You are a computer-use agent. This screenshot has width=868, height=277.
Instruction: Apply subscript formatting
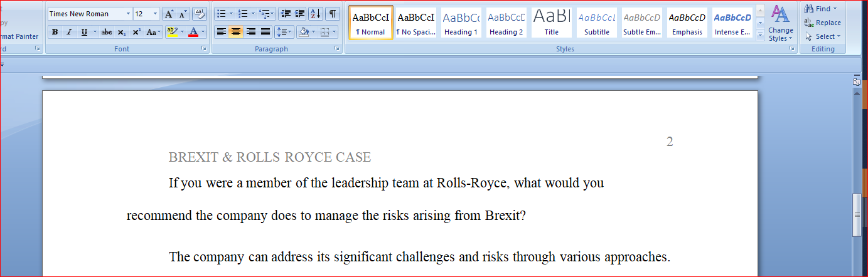pyautogui.click(x=122, y=32)
